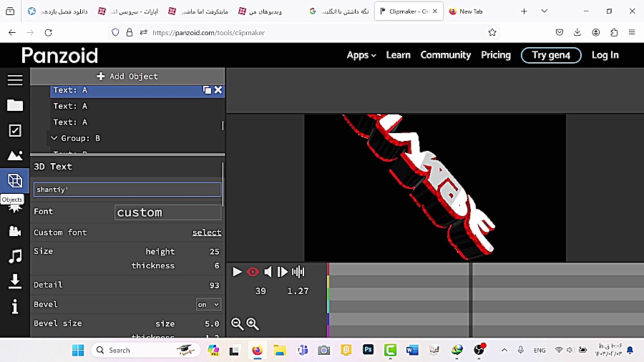
Task: Click Add Object button
Action: click(127, 77)
